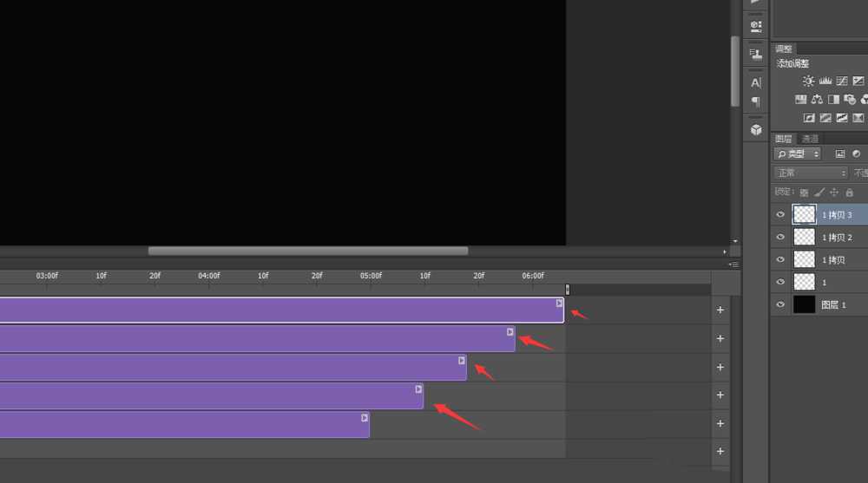Toggle visibility of layer '1 拷贝 2'
Screen dimensions: 868x483
pos(780,237)
